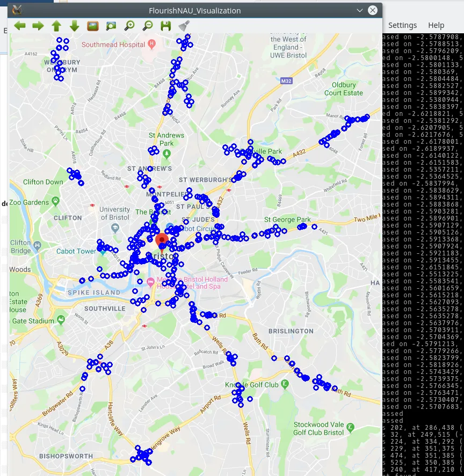Click the Clifton Bridge museum marker
The width and height of the screenshot is (464, 476).
(38, 245)
